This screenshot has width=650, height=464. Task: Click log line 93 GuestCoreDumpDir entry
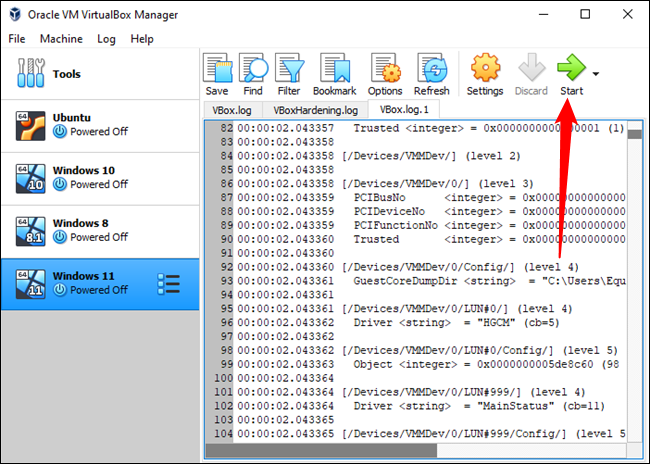click(489, 281)
